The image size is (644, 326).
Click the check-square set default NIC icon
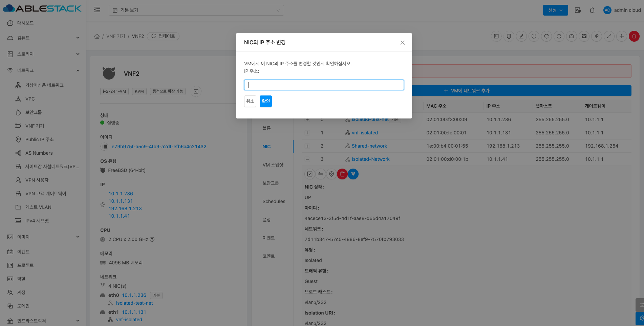pyautogui.click(x=309, y=174)
